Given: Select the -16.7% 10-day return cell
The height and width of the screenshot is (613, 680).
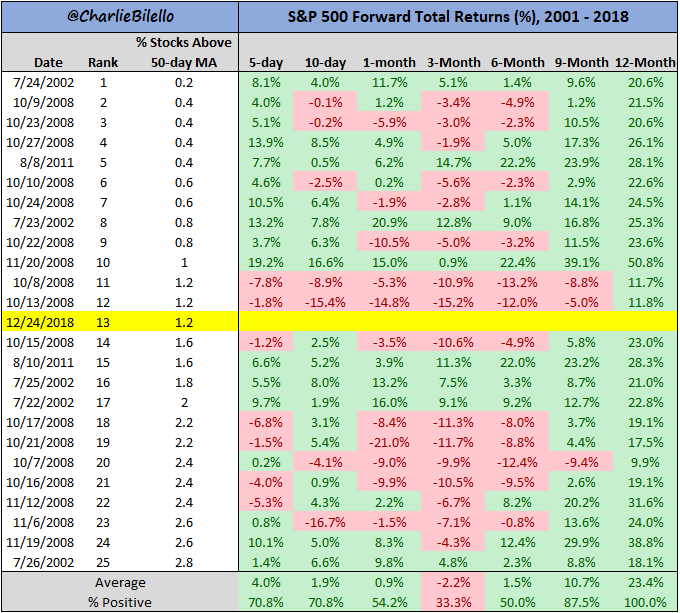Looking at the screenshot, I should (x=325, y=522).
